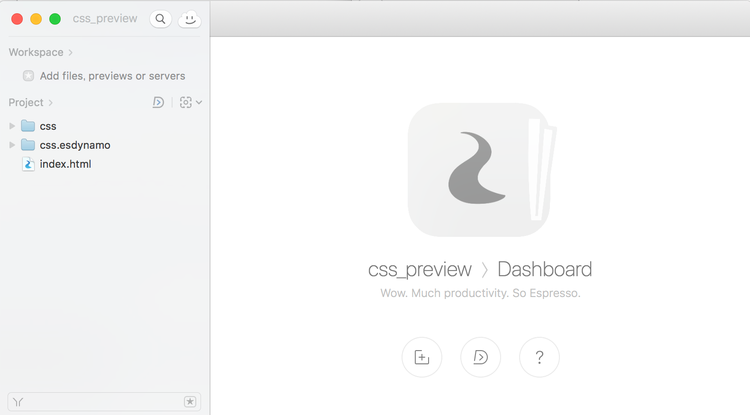Click the preview dashboard round button
750x415 pixels.
coord(481,357)
